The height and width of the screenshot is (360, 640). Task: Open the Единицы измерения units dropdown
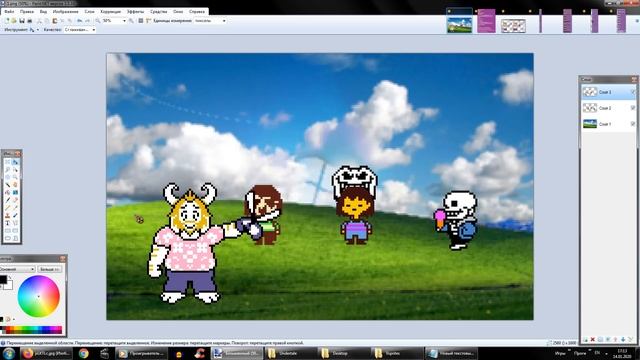click(x=224, y=21)
